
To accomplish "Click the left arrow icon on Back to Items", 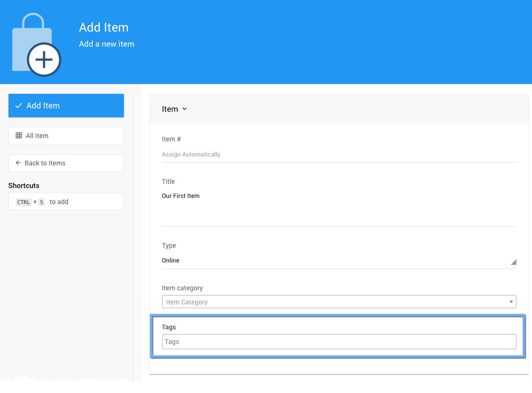I will pyautogui.click(x=18, y=163).
